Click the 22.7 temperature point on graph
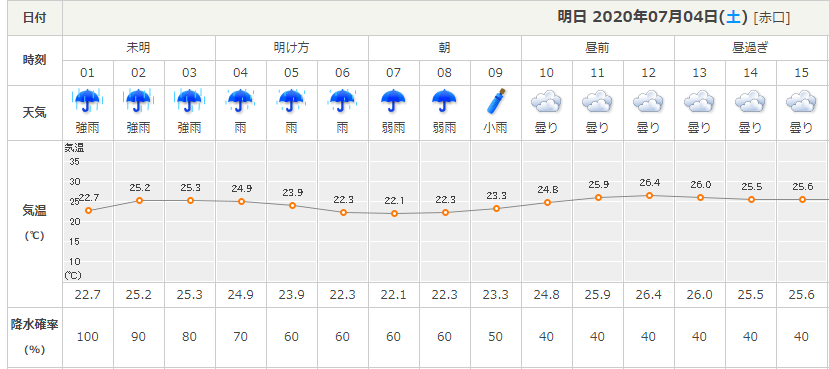The image size is (829, 369). pyautogui.click(x=88, y=210)
